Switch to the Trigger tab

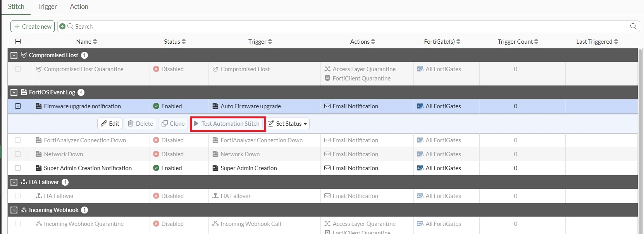click(x=47, y=7)
